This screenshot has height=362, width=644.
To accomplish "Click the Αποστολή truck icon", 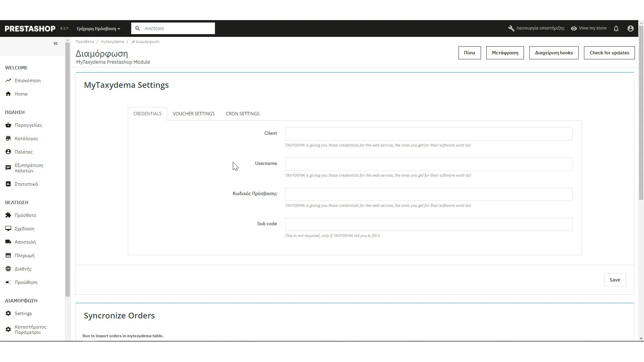I will 8,242.
